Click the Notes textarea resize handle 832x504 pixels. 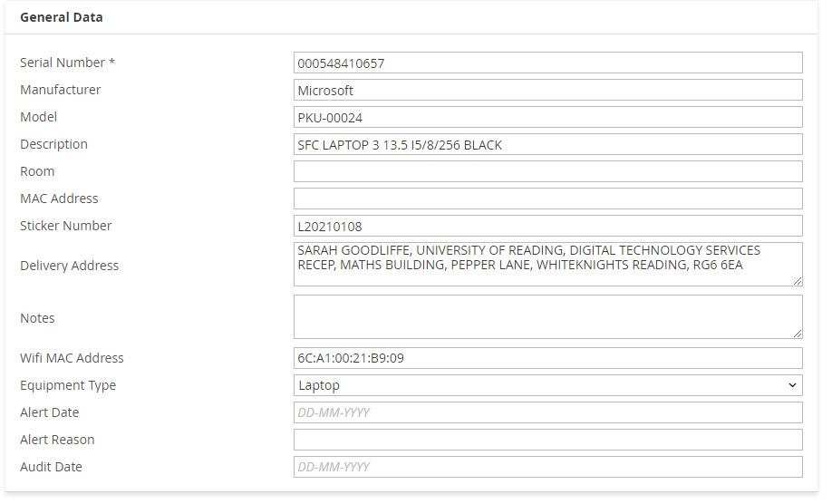point(798,334)
